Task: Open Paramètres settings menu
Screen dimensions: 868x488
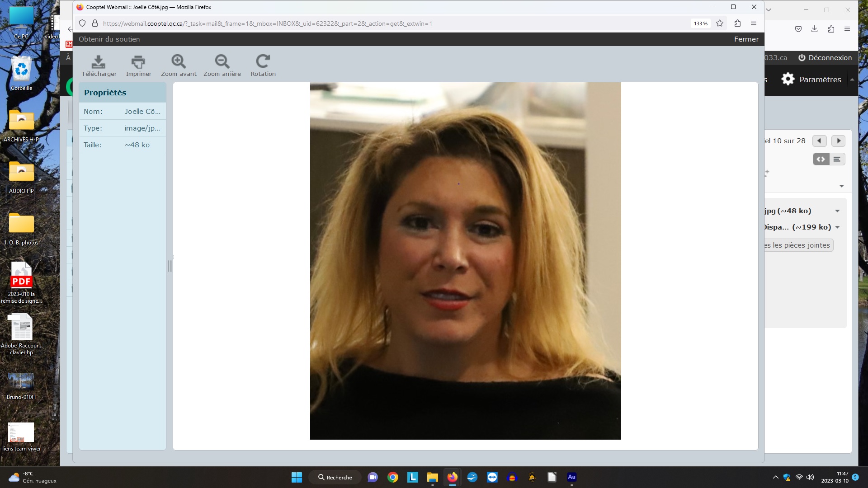Action: pos(811,80)
